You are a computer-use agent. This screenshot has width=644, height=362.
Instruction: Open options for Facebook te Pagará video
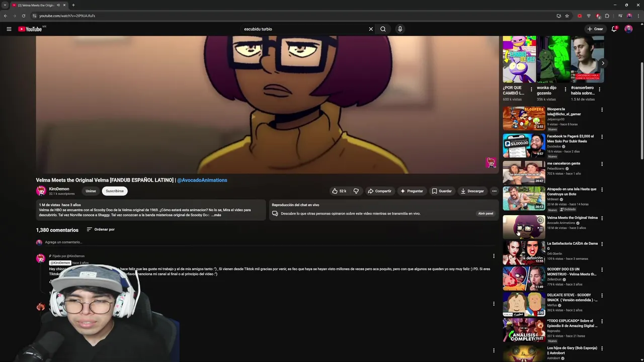(602, 137)
